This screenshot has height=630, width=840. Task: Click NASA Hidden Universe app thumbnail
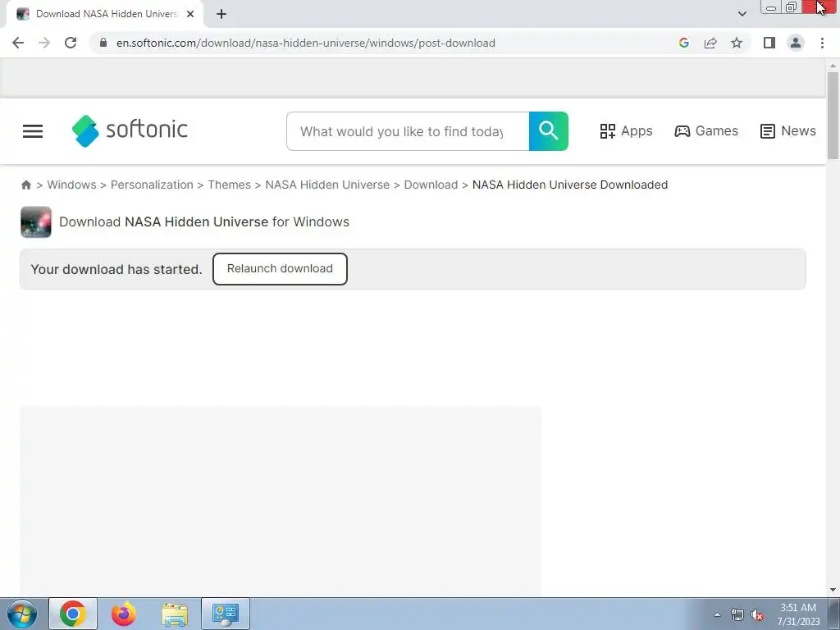click(36, 221)
